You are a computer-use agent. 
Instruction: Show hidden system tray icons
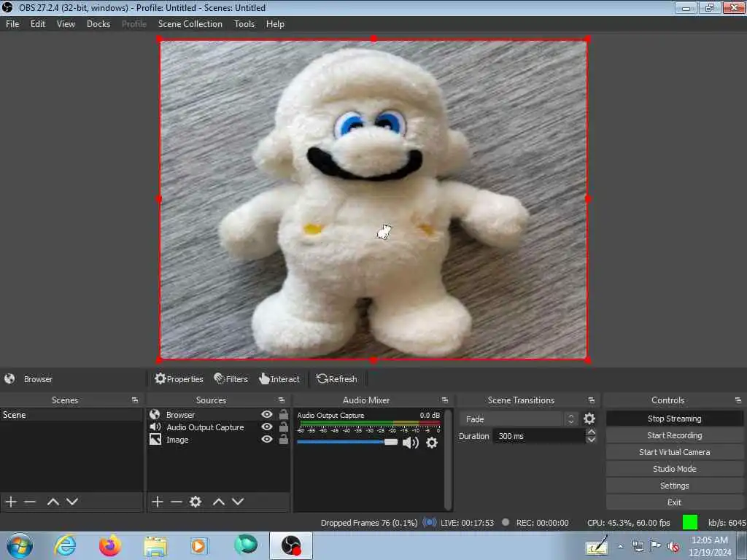620,546
